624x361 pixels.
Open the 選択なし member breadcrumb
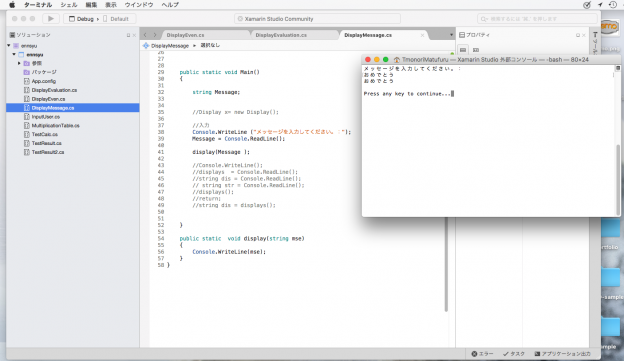pos(210,45)
